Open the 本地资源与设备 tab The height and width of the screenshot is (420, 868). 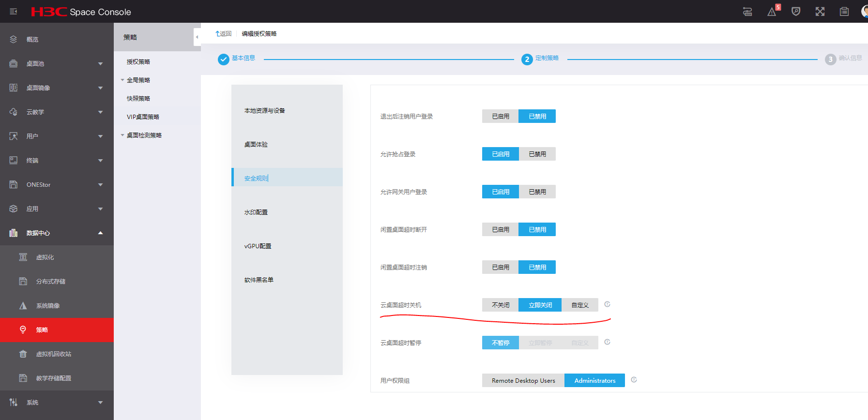click(287, 110)
